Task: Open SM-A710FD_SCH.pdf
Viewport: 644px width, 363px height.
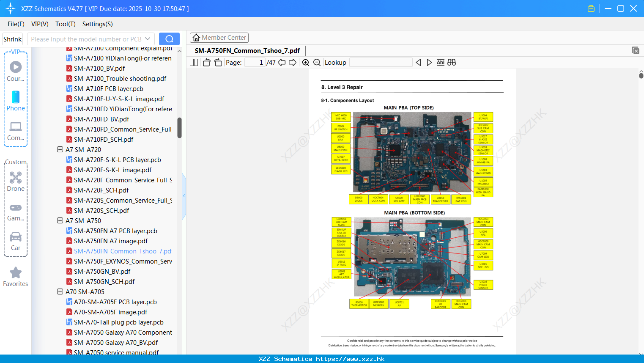Action: [x=104, y=139]
